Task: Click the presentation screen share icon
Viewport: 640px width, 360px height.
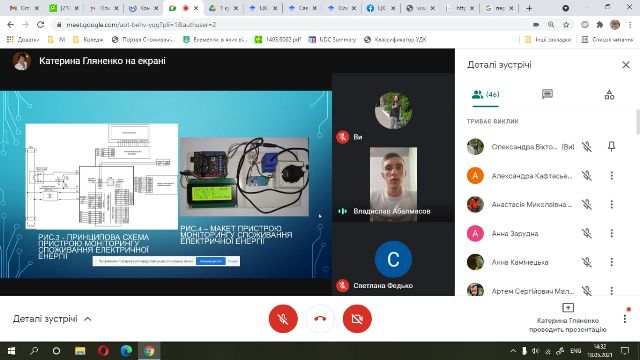Action: [568, 307]
